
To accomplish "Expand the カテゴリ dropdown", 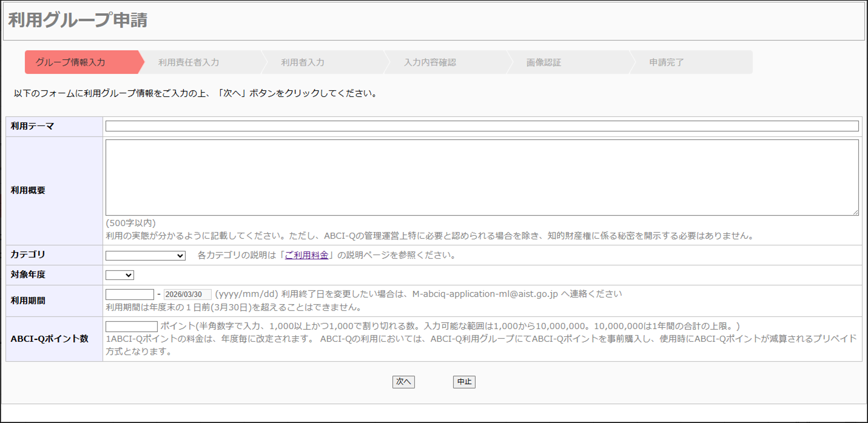I will pyautogui.click(x=146, y=256).
